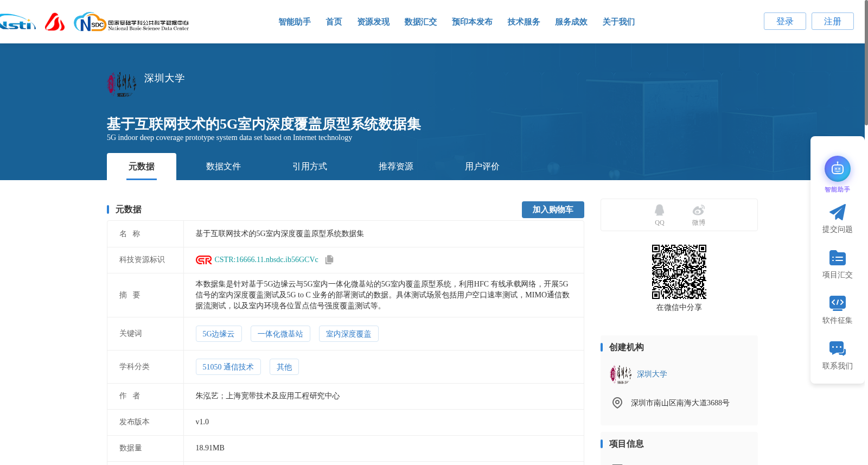Image resolution: width=868 pixels, height=465 pixels.
Task: Click the NSDC National Basic Science Data Center logo
Action: coord(131,22)
